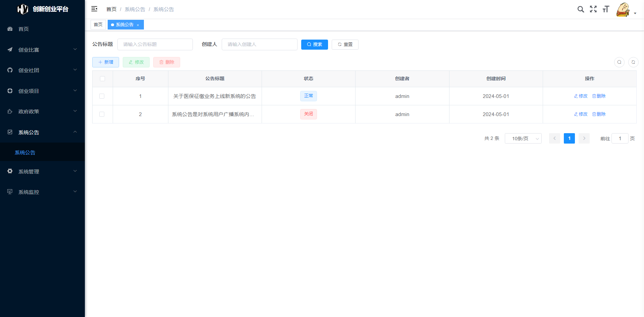This screenshot has width=644, height=317.
Task: Click the 创建时间 column header
Action: (x=496, y=78)
